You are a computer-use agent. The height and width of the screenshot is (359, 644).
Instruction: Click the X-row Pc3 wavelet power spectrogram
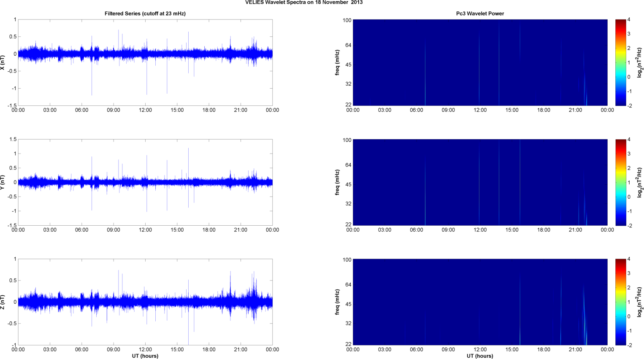480,62
